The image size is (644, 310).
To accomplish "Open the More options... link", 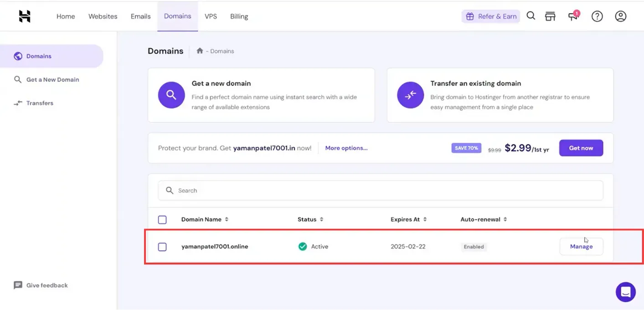I will 346,148.
